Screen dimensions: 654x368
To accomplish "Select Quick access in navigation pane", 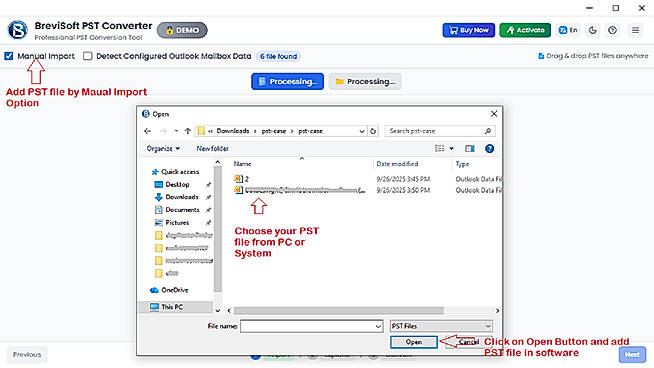I will coord(175,172).
